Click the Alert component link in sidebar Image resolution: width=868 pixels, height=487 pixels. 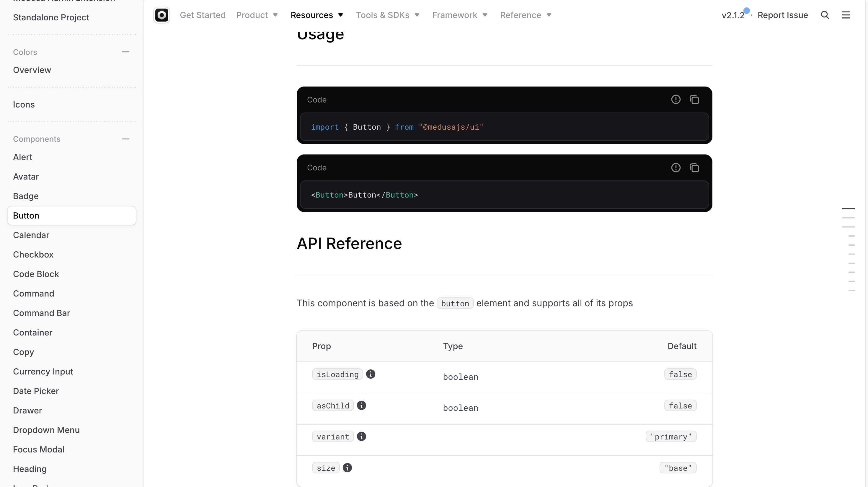pyautogui.click(x=22, y=157)
